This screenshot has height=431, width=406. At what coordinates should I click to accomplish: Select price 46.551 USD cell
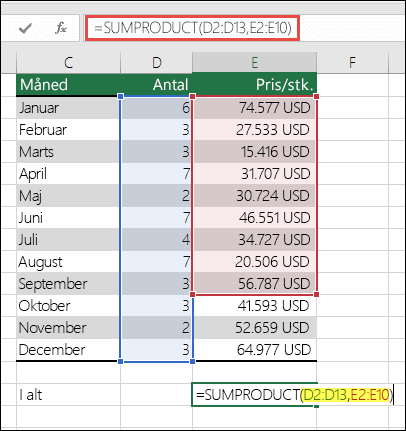coord(254,218)
